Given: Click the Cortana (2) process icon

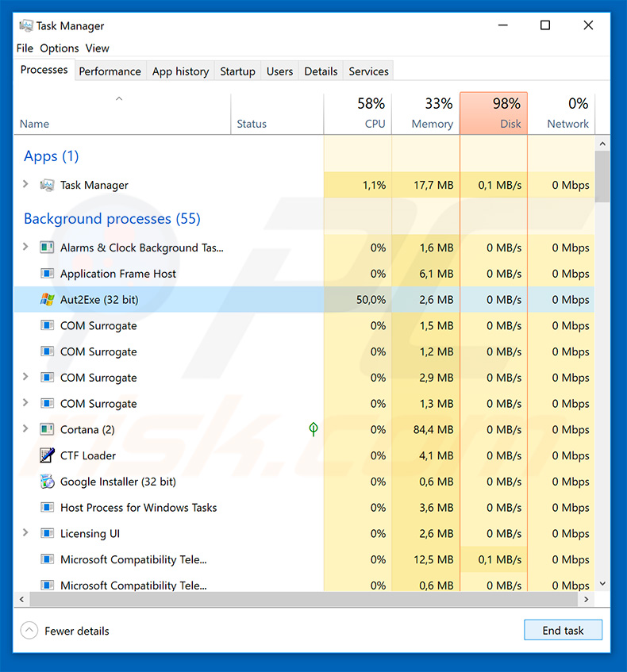Looking at the screenshot, I should coord(47,429).
